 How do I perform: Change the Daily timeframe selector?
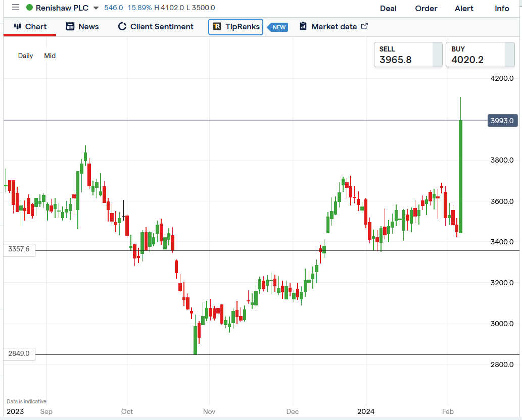click(x=25, y=56)
